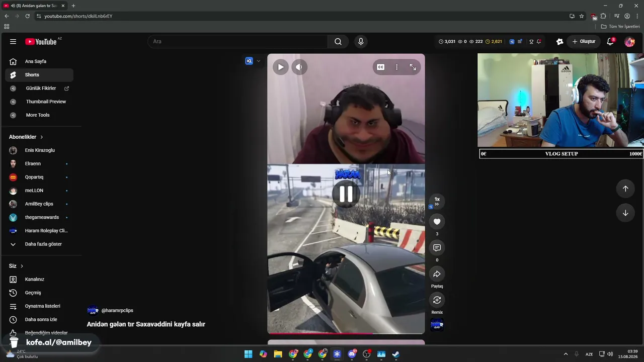
Task: Share the Short via Paylaş
Action: click(x=437, y=274)
